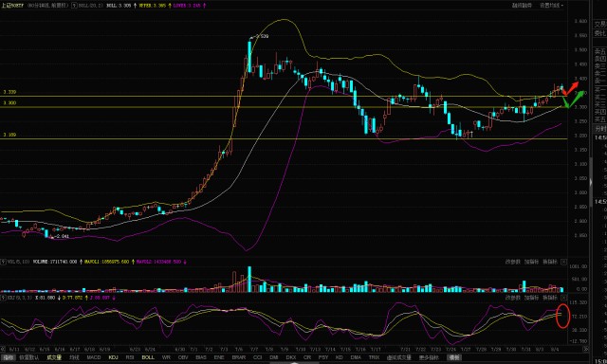Switch to the KD indicator tab
The height and width of the screenshot is (364, 607).
point(340,357)
